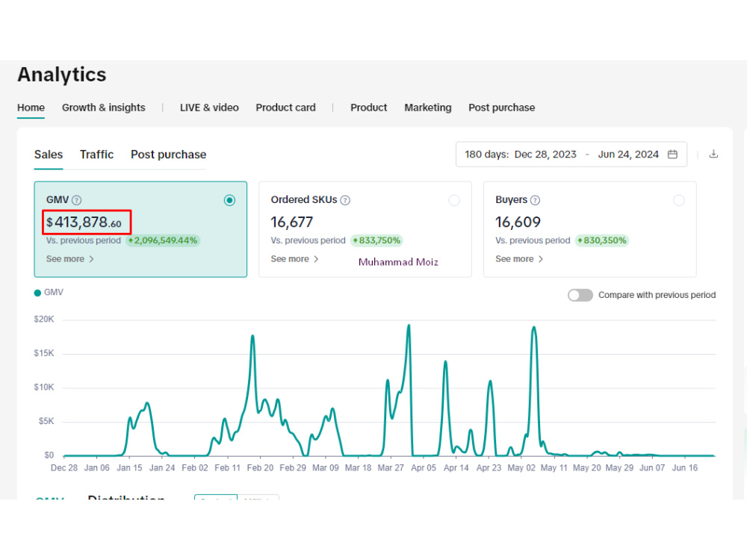Click the Jun 24, 2024 end date field
Viewport: 747px width, 560px height.
pos(628,155)
